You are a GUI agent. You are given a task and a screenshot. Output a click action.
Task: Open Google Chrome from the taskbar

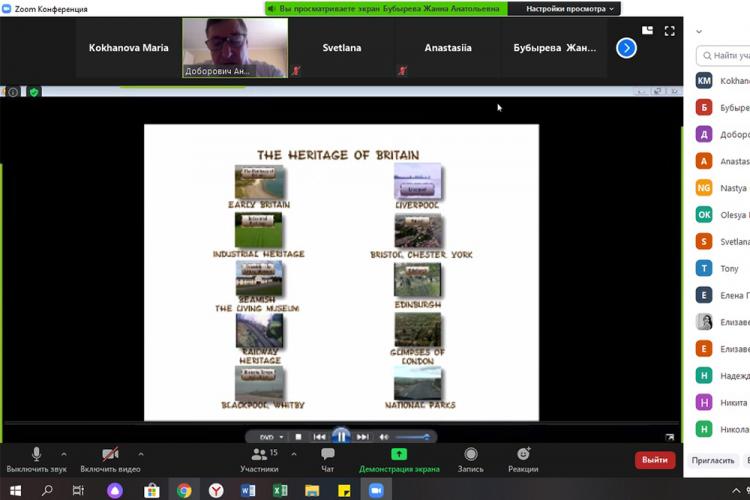tap(184, 490)
